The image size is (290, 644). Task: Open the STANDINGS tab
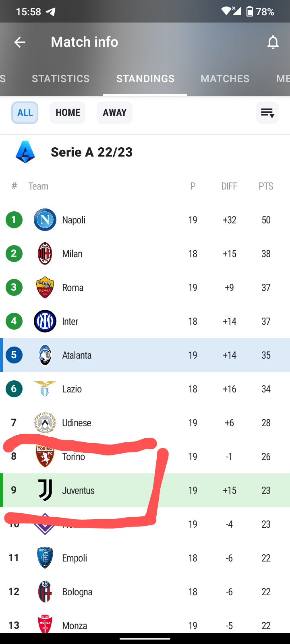click(x=145, y=78)
